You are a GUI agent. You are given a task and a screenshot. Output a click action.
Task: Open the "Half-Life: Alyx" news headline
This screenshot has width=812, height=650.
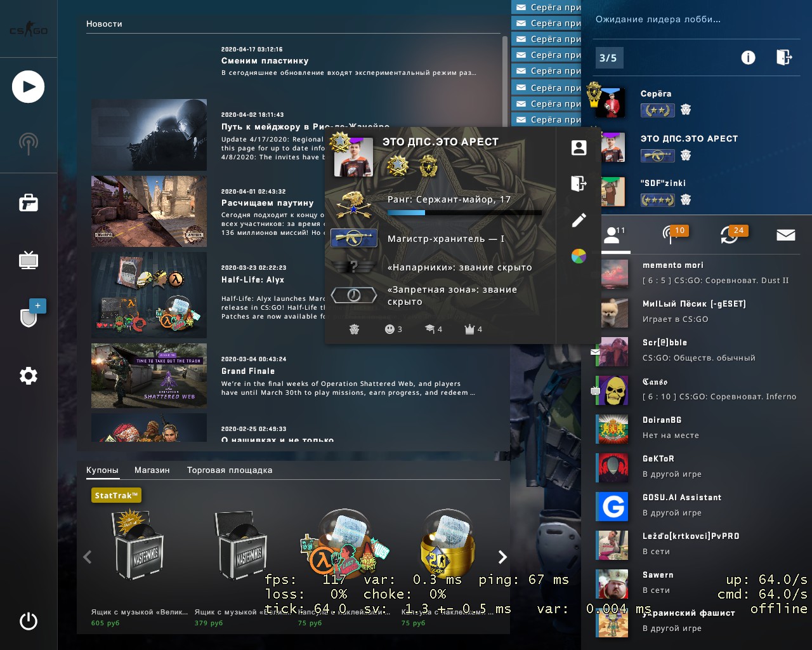click(253, 280)
